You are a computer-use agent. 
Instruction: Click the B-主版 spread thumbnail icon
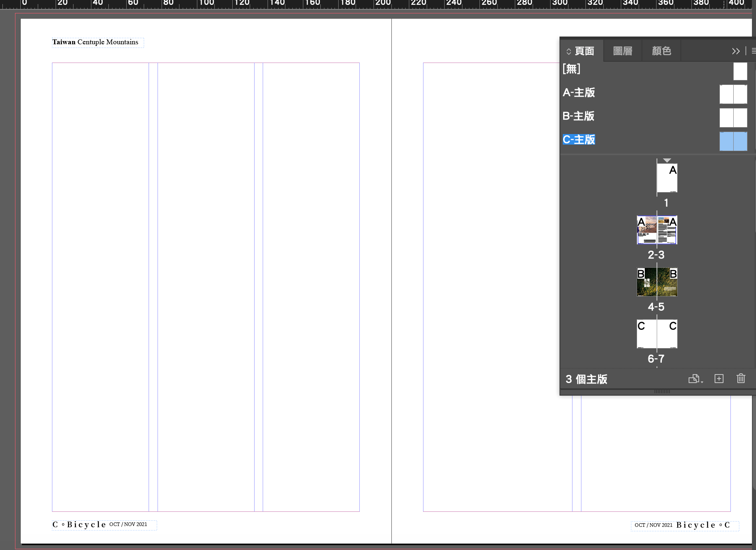(x=733, y=118)
